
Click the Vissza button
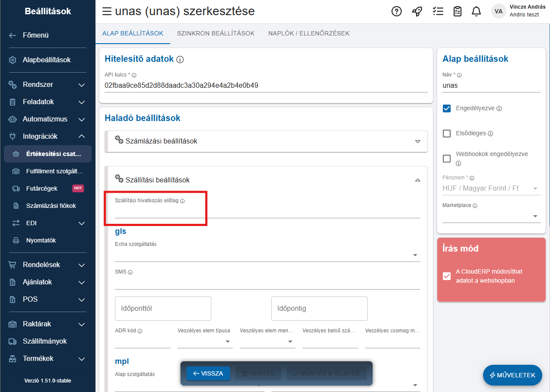tap(208, 373)
